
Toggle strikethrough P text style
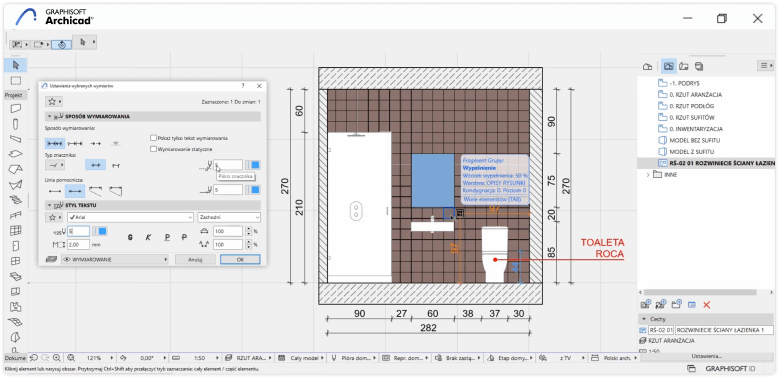pos(184,237)
